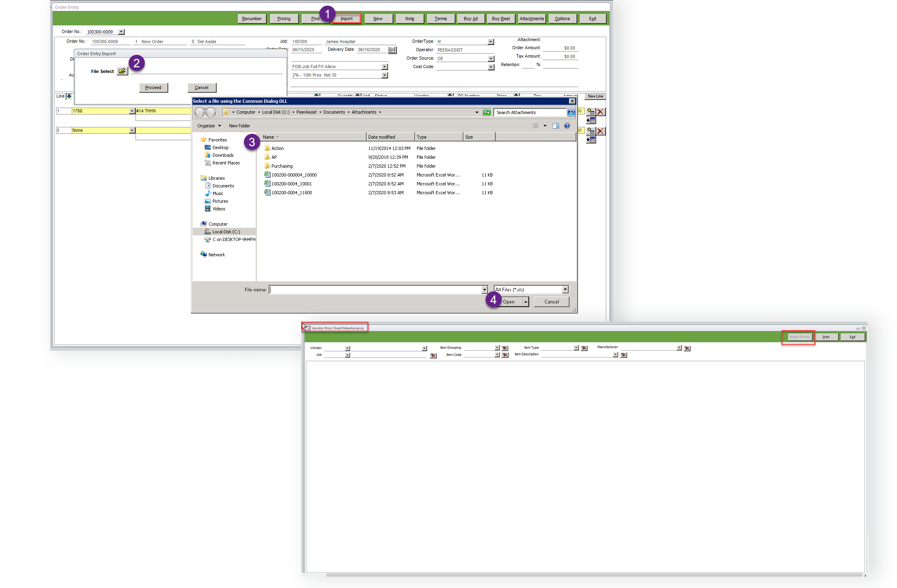Expand the top Order No. dropdown
This screenshot has width=897, height=588.
(x=121, y=32)
